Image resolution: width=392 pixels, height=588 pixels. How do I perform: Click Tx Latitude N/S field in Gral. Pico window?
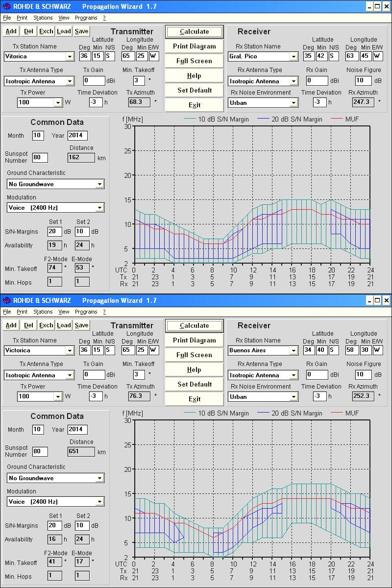(110, 56)
